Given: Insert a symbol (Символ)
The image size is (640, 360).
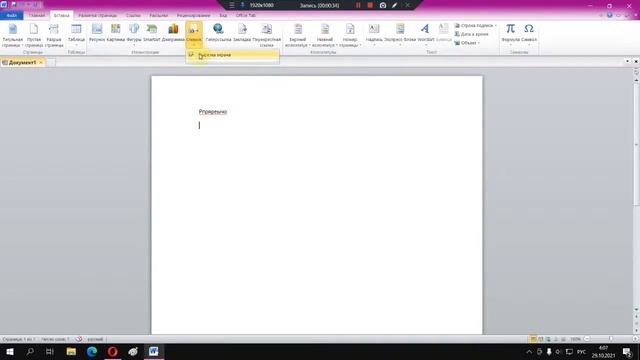Looking at the screenshot, I should (x=529, y=35).
